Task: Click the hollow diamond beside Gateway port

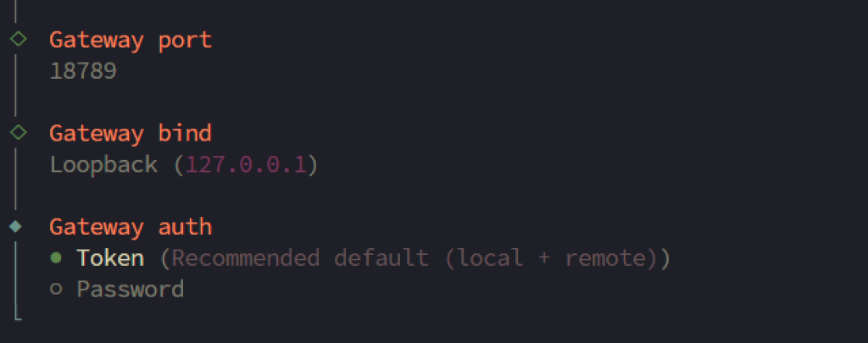Action: (x=19, y=39)
